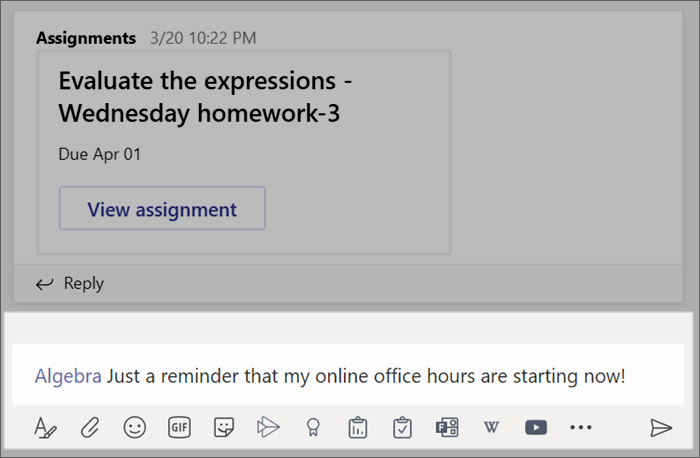
Task: Open the YouTube icon in the toolbar
Action: [536, 428]
